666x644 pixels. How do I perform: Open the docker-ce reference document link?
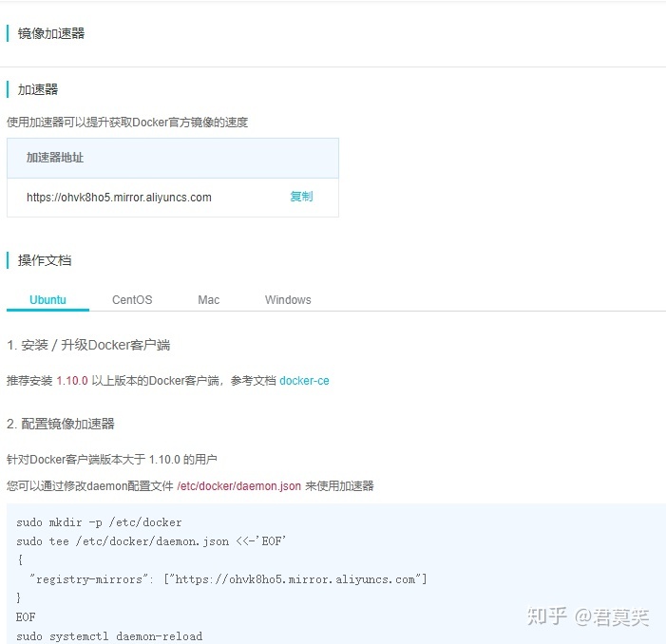(304, 380)
